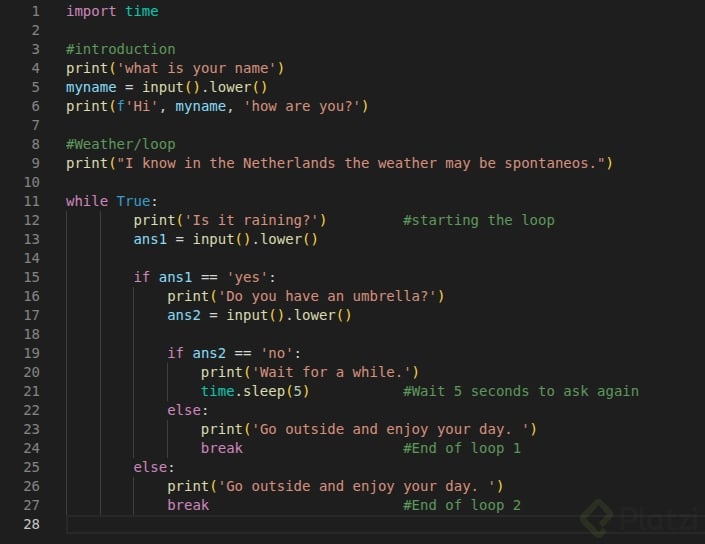The width and height of the screenshot is (705, 544).
Task: Click the '#Wait 5 seconds to ask again' comment
Action: [521, 391]
